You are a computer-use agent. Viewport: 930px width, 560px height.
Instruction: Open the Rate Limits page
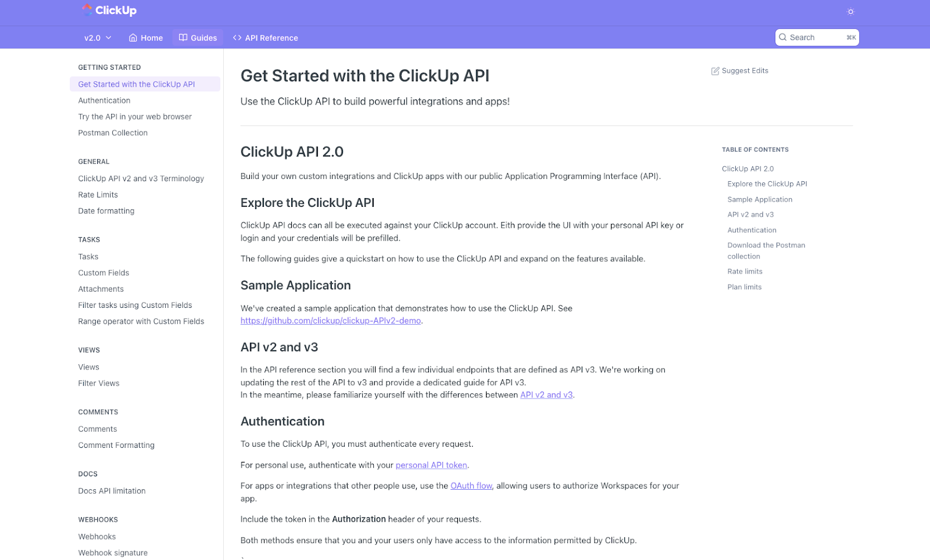click(98, 195)
